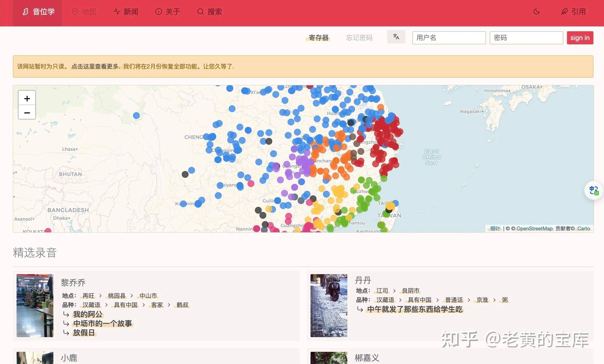Click the 小鹿 card thumbnail
Image resolution: width=604 pixels, height=364 pixels.
(x=35, y=358)
